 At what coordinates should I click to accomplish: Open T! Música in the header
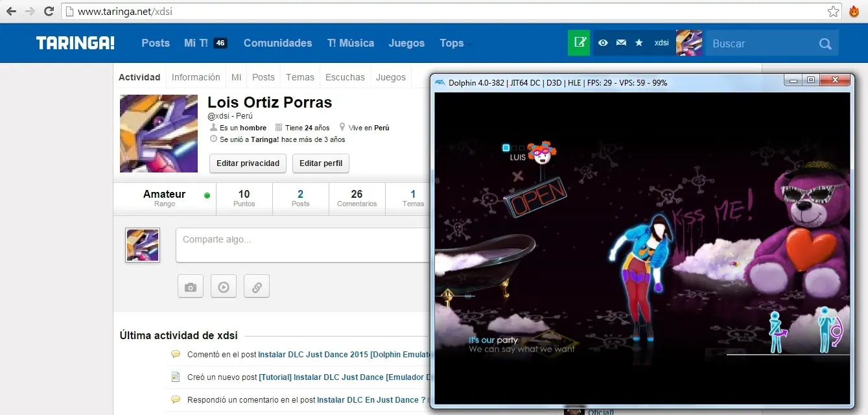point(351,43)
